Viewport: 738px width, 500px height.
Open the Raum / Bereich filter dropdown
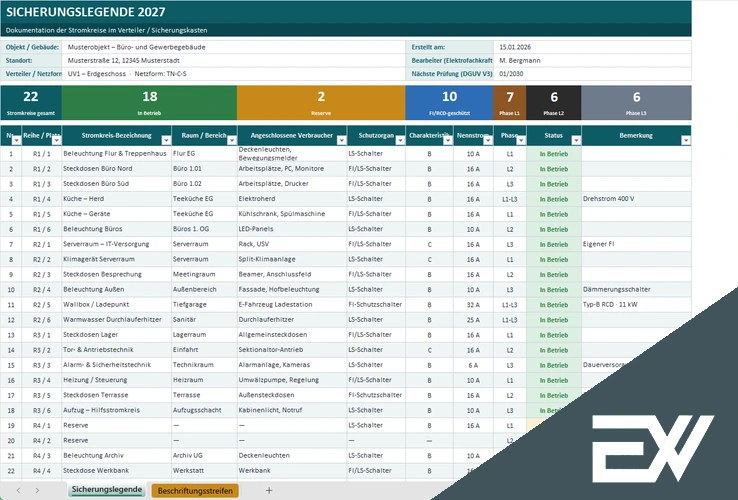232,140
